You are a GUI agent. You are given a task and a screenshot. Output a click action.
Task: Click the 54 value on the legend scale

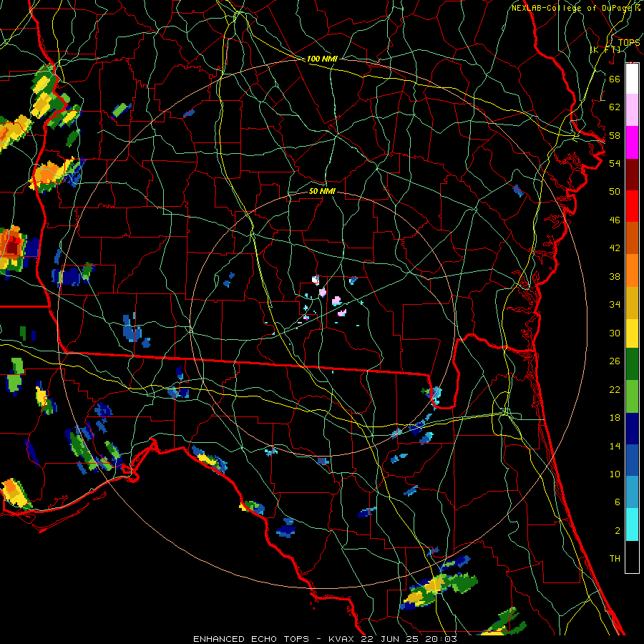point(615,163)
